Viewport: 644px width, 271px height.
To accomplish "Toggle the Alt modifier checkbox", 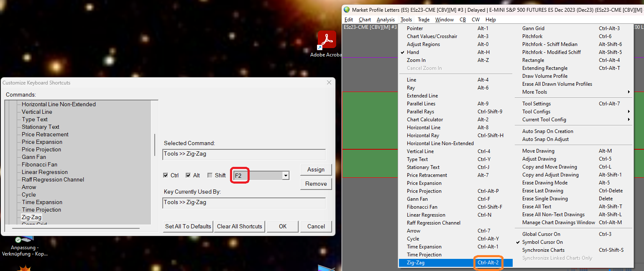I will pos(188,175).
